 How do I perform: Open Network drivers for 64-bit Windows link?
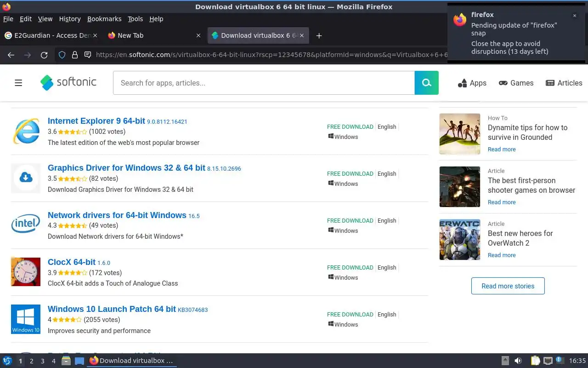[x=117, y=215]
